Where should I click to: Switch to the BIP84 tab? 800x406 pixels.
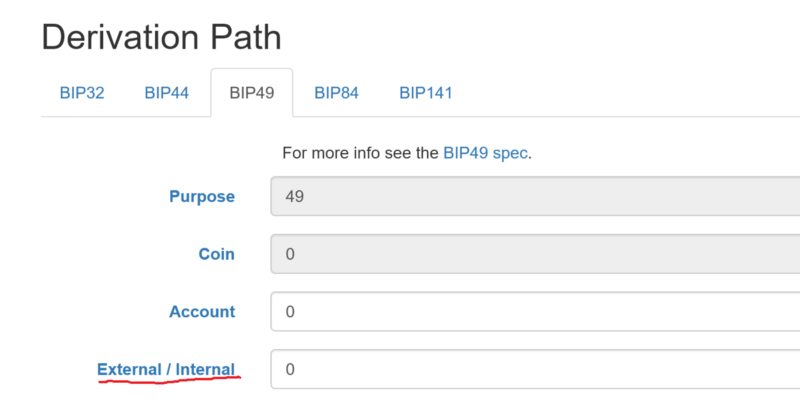click(337, 93)
